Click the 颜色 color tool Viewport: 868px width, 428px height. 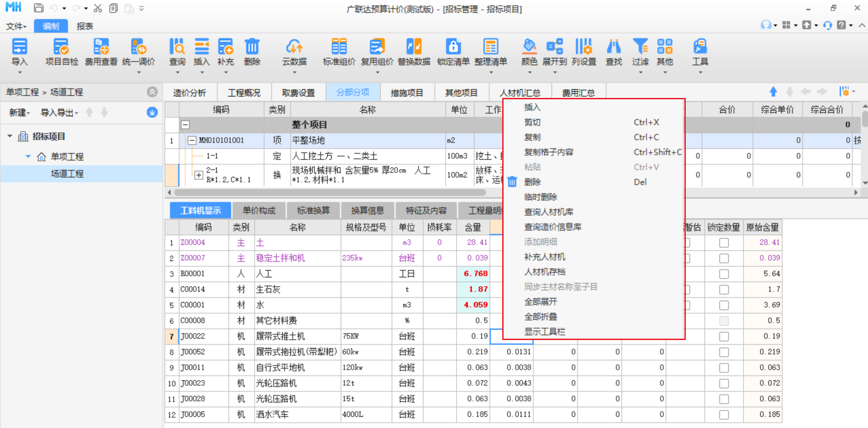tap(529, 47)
